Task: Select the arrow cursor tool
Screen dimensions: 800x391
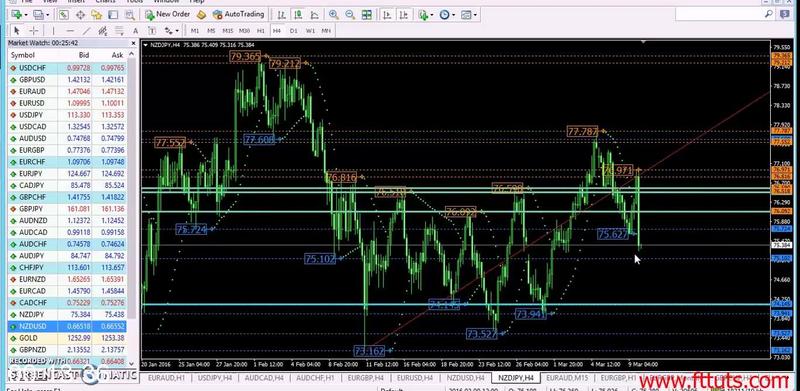Action: (17, 31)
